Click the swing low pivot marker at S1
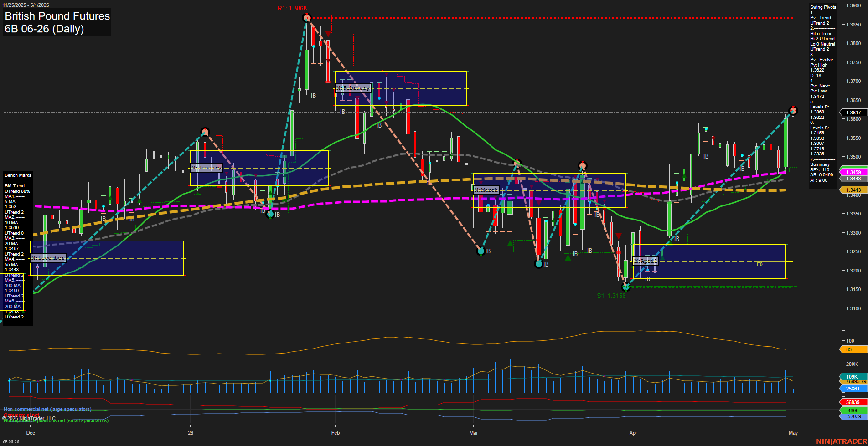 (x=625, y=287)
